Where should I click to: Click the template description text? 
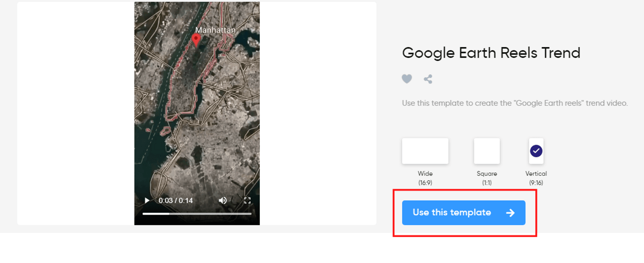tap(514, 103)
